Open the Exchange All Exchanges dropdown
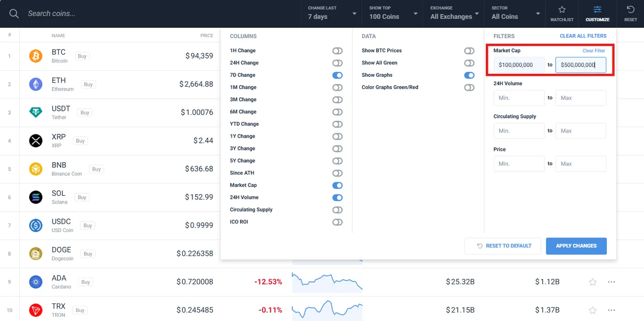 454,14
